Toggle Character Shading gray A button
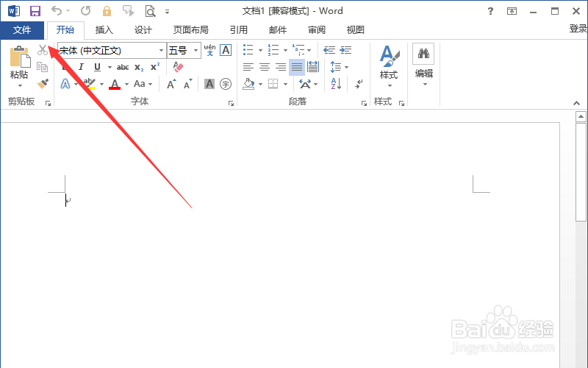The height and width of the screenshot is (368, 588). 209,84
